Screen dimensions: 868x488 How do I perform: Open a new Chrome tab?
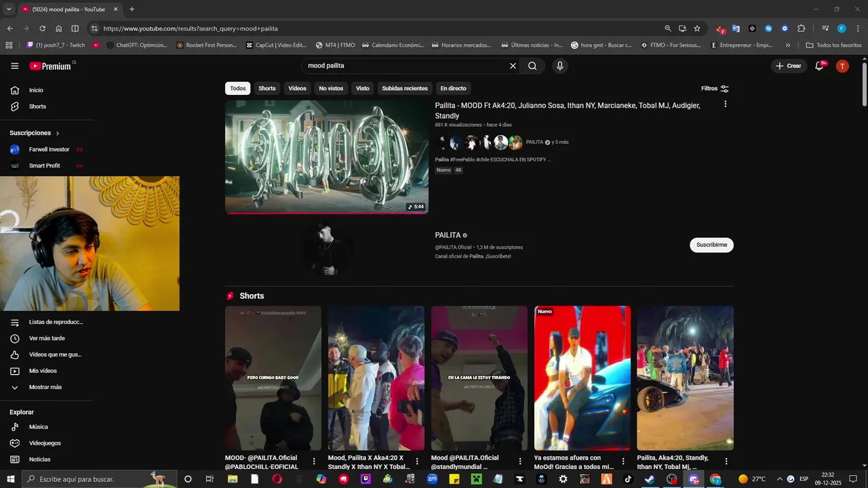pos(132,9)
